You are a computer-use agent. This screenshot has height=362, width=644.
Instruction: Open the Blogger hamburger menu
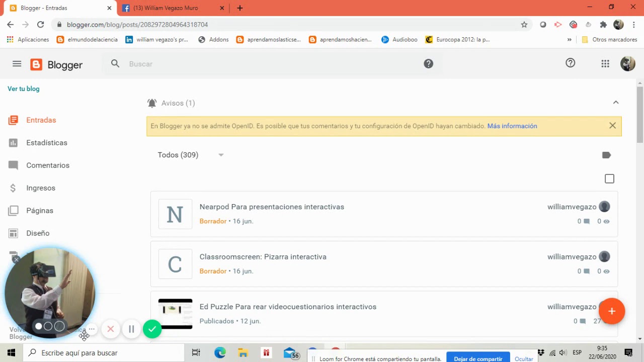coord(17,64)
